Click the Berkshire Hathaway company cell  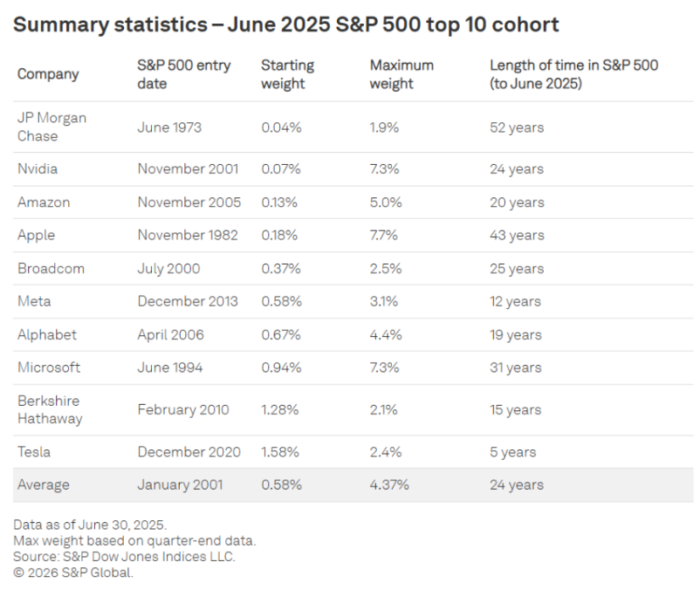click(50, 410)
